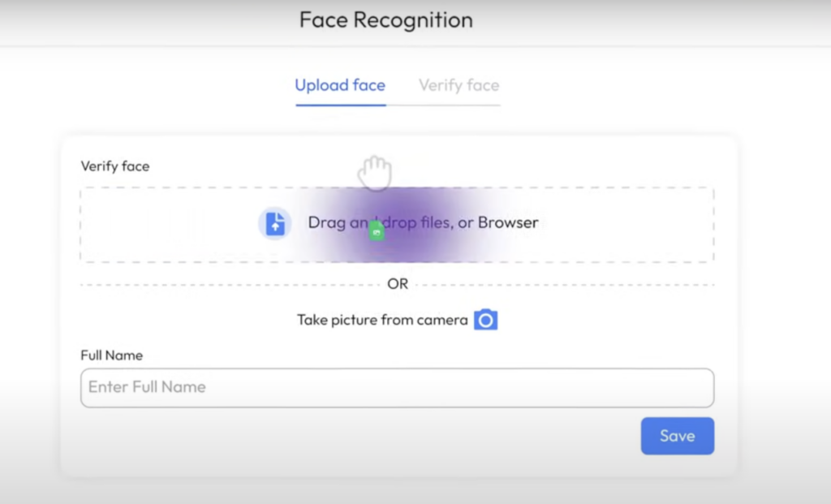Click 'Take picture from camera' text
The height and width of the screenshot is (504, 831).
tap(382, 320)
